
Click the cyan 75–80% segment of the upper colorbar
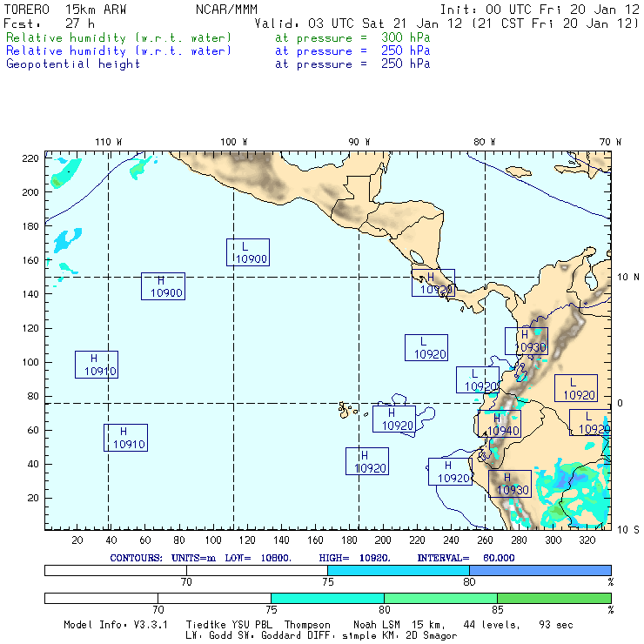399,571
